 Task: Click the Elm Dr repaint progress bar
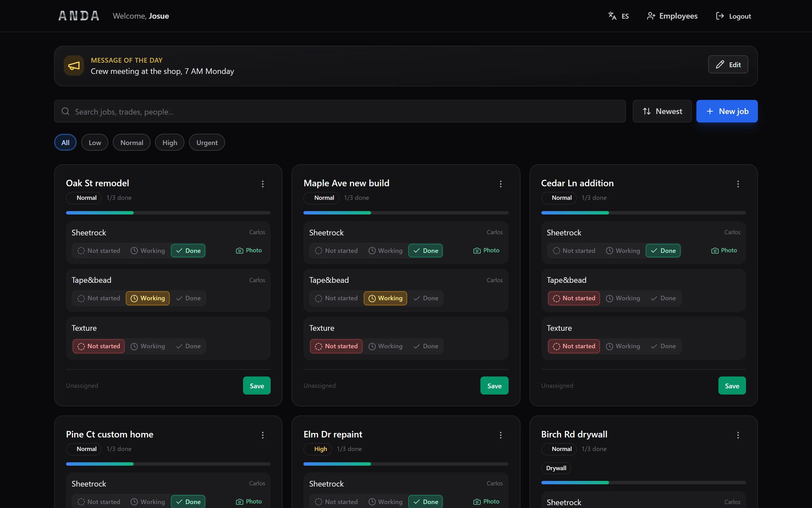pyautogui.click(x=406, y=464)
